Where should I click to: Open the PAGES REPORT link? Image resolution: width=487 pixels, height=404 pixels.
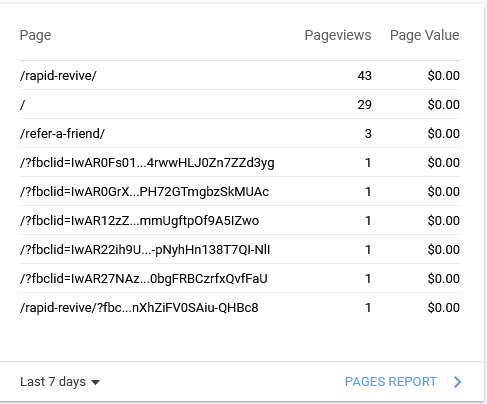coord(391,382)
